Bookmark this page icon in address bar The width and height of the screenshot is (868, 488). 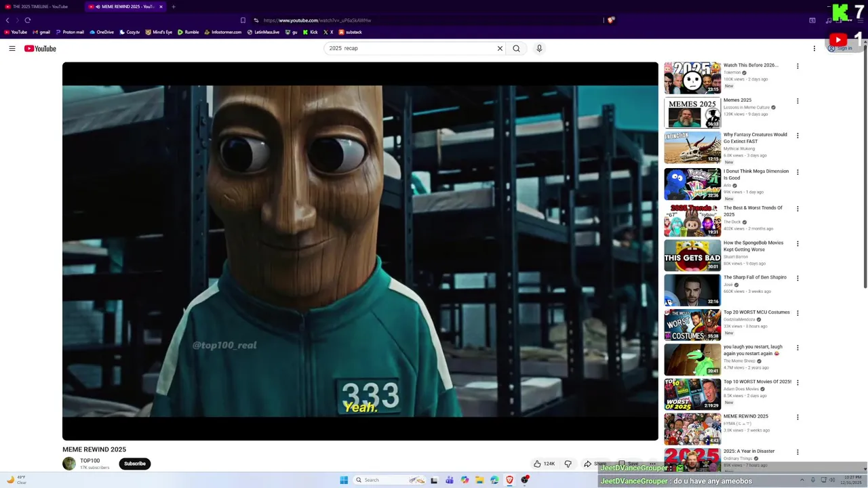(x=243, y=20)
